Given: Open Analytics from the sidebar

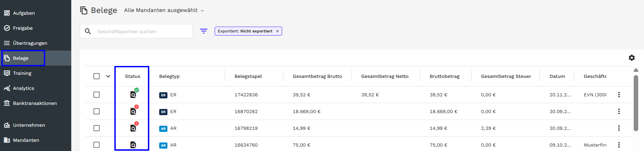Looking at the screenshot, I should [x=23, y=88].
